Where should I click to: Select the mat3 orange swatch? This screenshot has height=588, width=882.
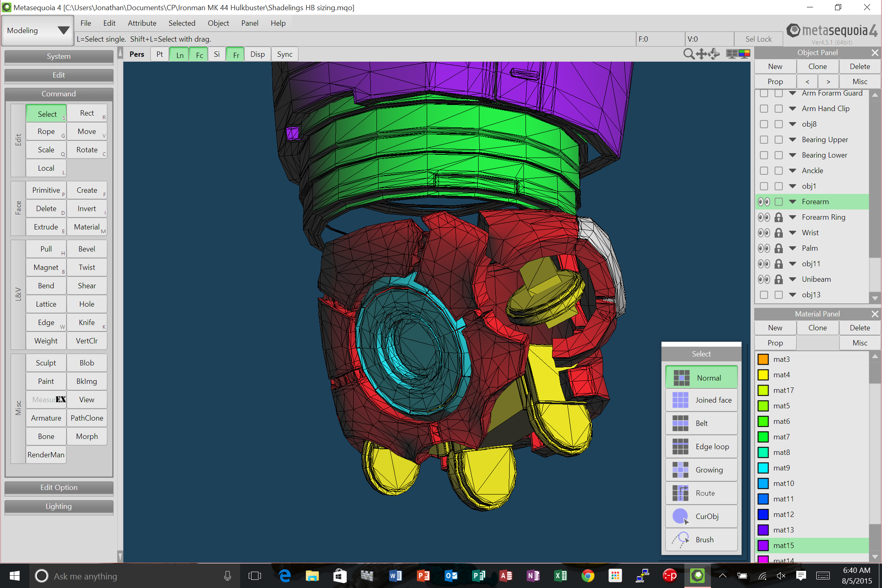(x=763, y=359)
